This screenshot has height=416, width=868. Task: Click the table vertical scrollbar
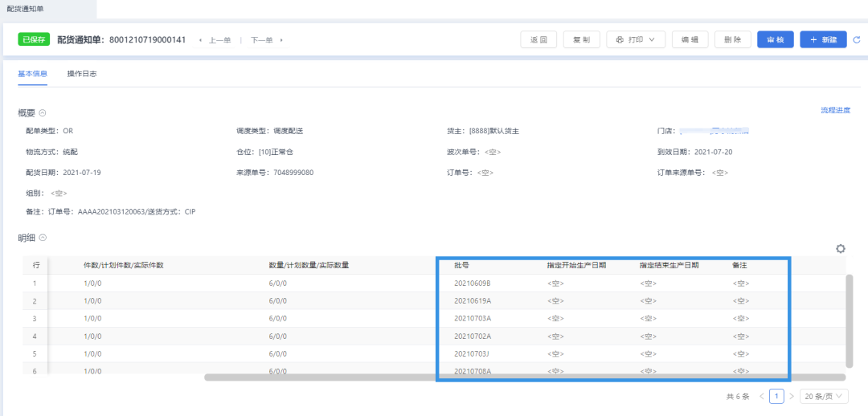tap(850, 321)
